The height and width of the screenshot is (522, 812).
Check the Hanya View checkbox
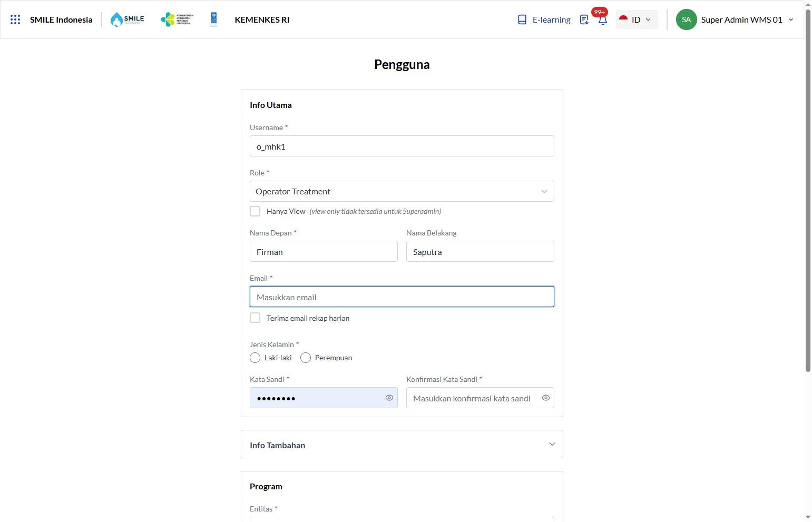[255, 211]
